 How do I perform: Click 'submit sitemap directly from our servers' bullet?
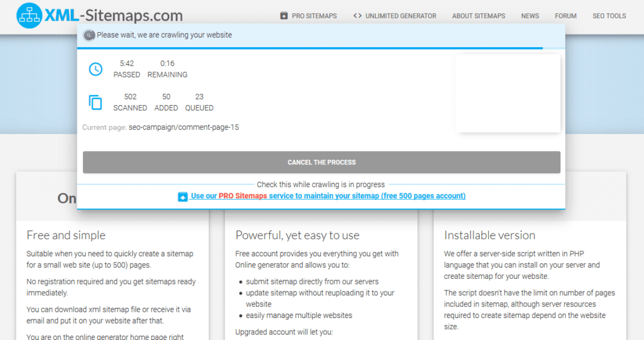[312, 281]
